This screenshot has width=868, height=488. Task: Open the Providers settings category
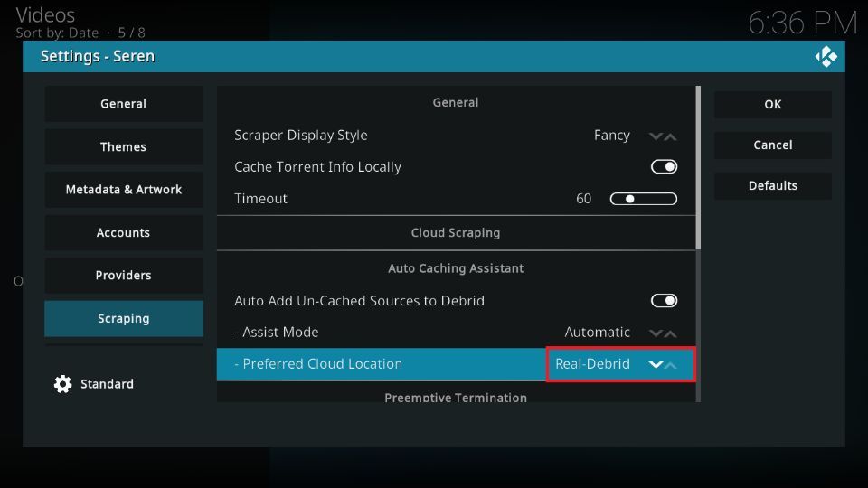click(124, 275)
